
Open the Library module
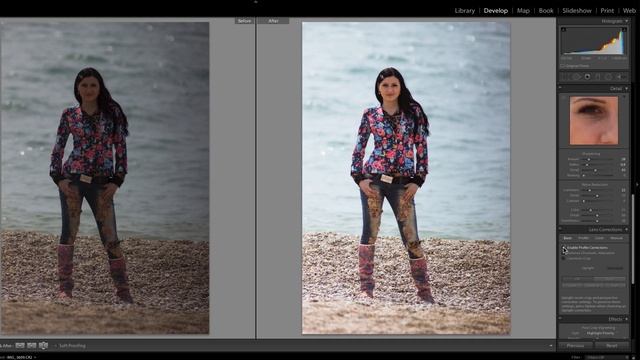pyautogui.click(x=464, y=11)
